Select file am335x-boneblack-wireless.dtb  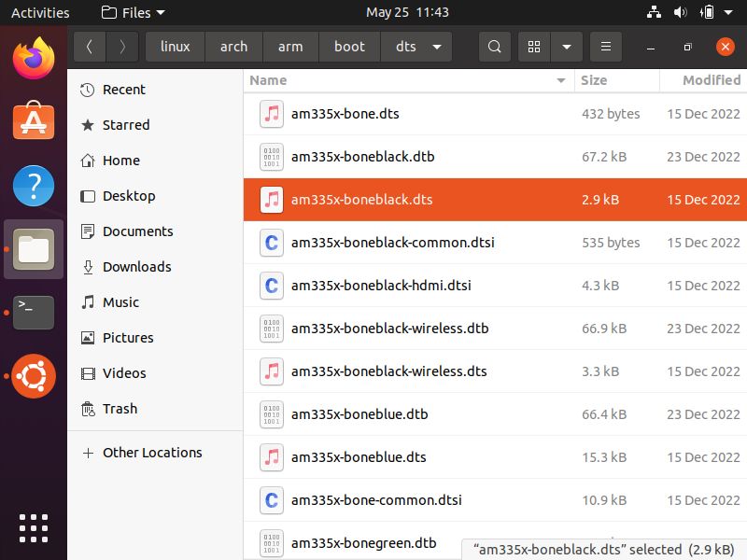click(495, 329)
